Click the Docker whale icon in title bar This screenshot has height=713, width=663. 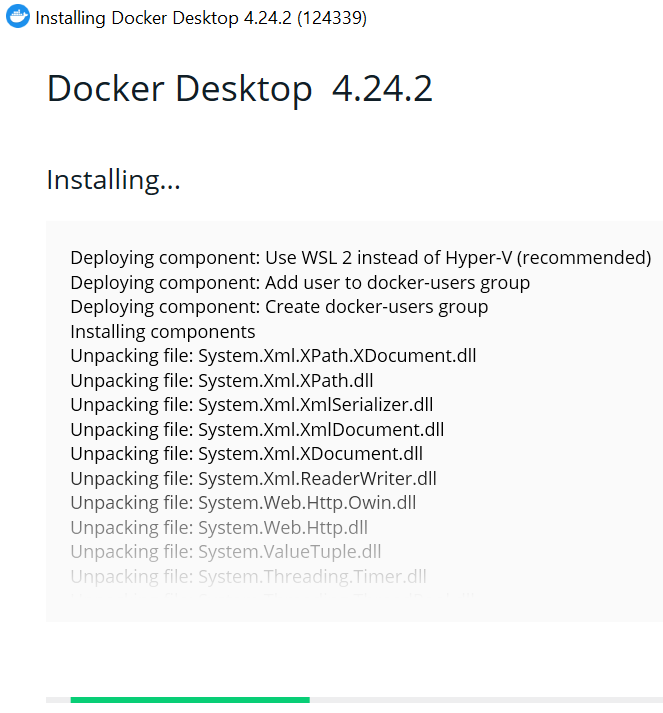(18, 16)
